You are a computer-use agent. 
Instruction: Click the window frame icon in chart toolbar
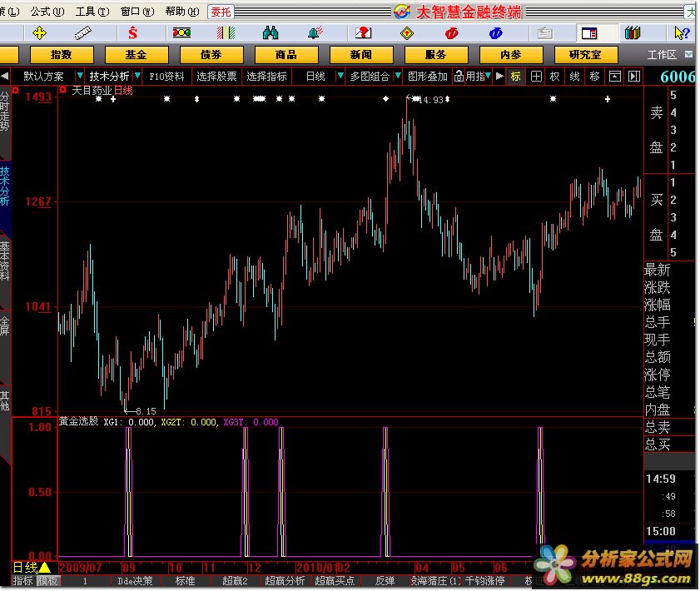tap(615, 77)
